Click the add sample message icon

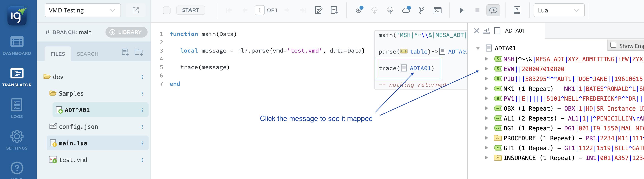tap(334, 10)
